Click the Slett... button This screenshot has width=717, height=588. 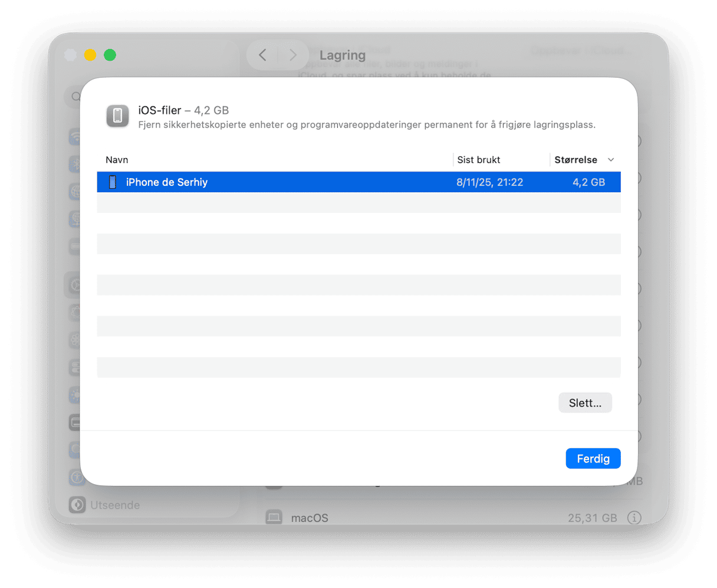click(x=585, y=403)
